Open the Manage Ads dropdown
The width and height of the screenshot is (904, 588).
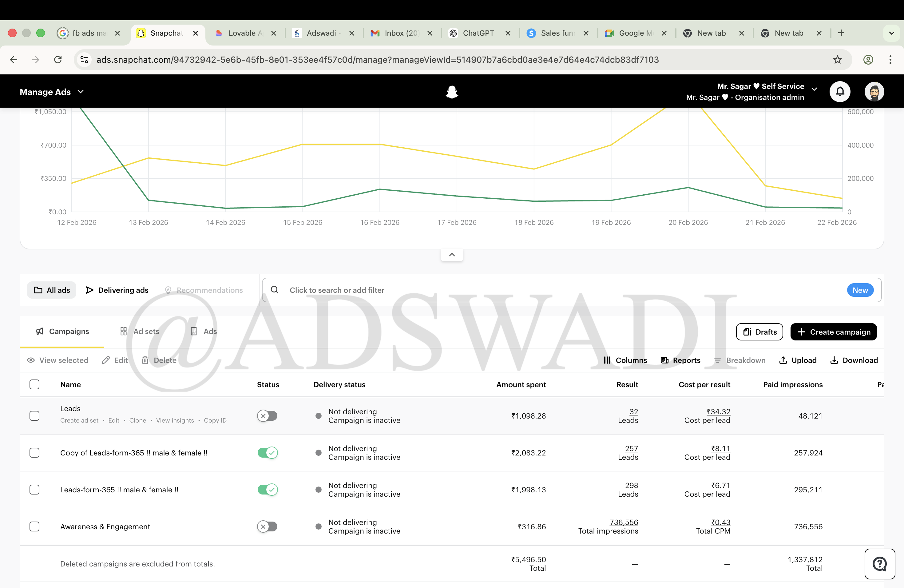[51, 92]
